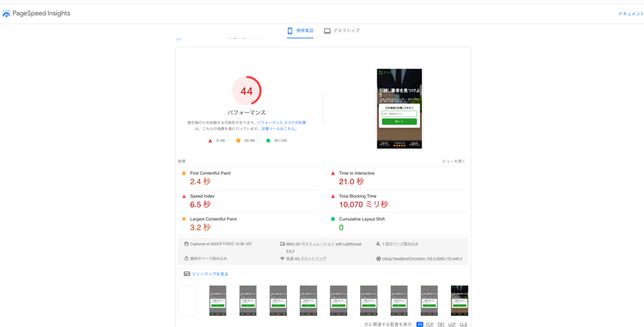The width and height of the screenshot is (644, 327).
Task: Click the large mobile page screenshot preview
Action: [x=399, y=108]
